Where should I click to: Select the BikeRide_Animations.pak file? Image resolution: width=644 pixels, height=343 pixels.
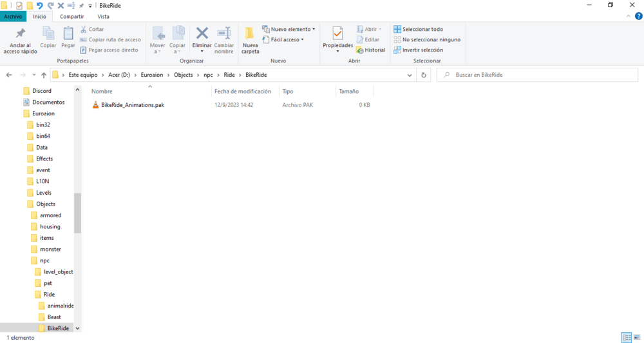(132, 104)
